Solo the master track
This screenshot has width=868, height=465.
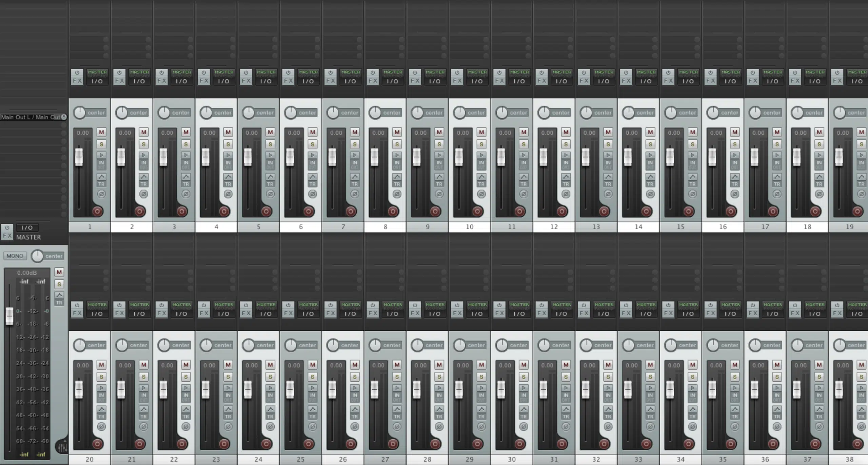59,284
